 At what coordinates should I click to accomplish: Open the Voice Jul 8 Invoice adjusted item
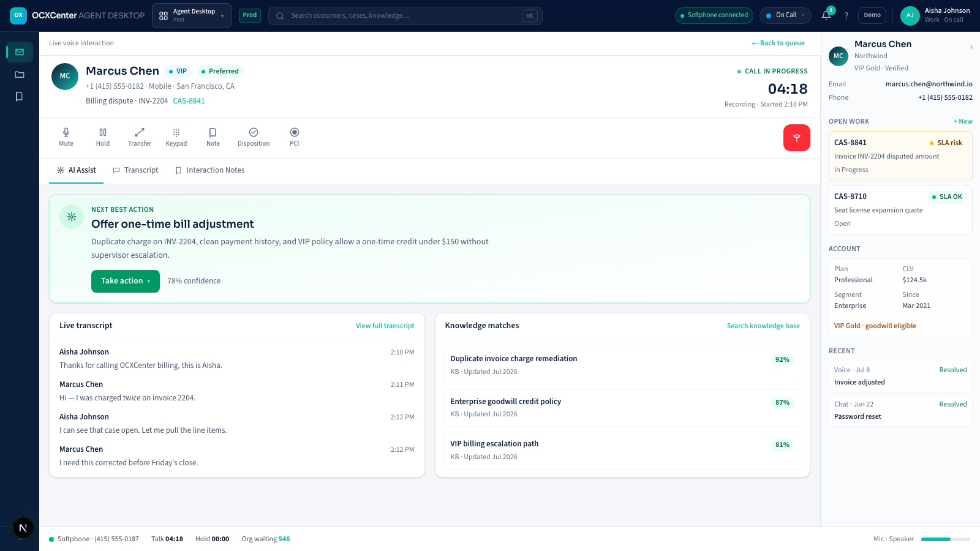(900, 376)
